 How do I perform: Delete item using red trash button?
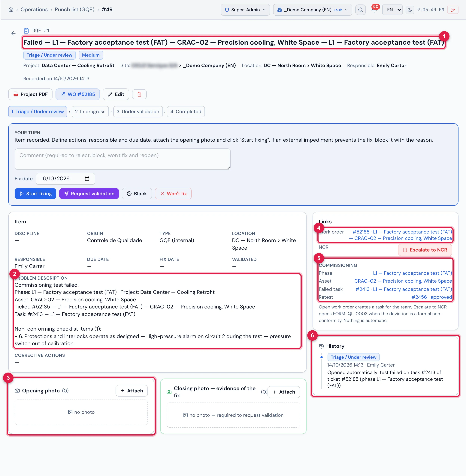click(x=139, y=94)
